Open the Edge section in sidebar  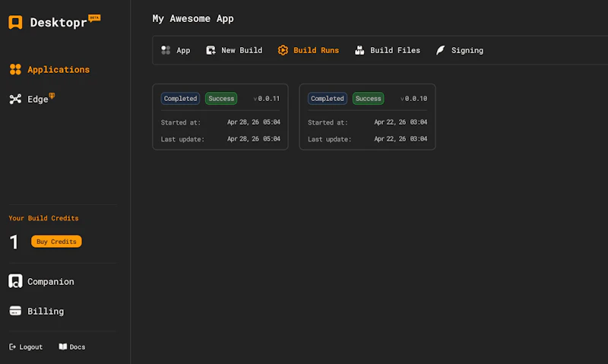point(32,99)
